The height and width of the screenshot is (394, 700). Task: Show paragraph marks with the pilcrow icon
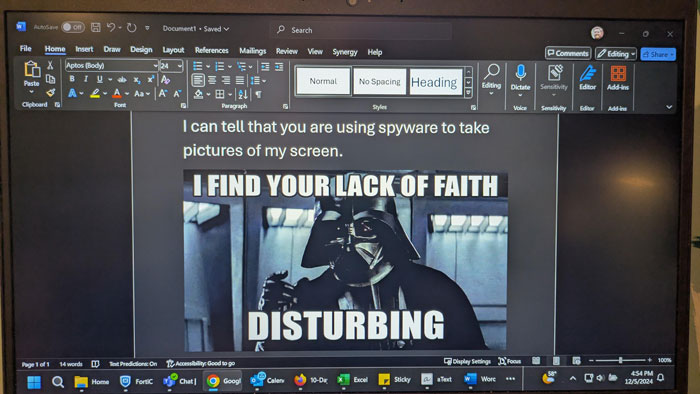click(258, 94)
